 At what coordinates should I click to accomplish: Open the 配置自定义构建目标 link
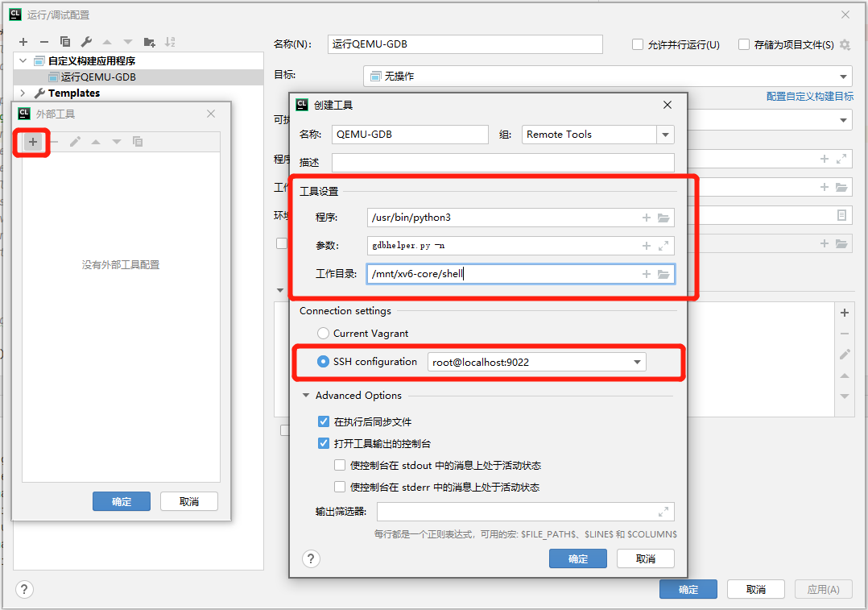coord(809,96)
